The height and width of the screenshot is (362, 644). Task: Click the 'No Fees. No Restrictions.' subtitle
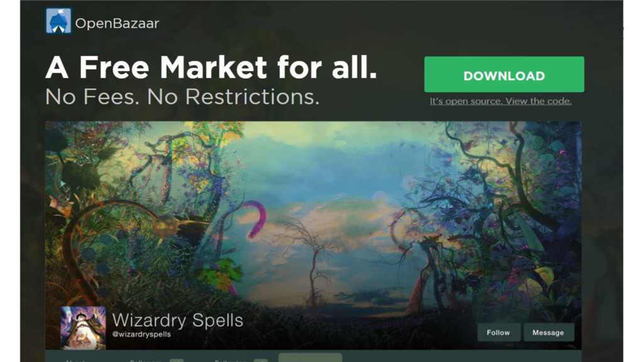[x=182, y=97]
